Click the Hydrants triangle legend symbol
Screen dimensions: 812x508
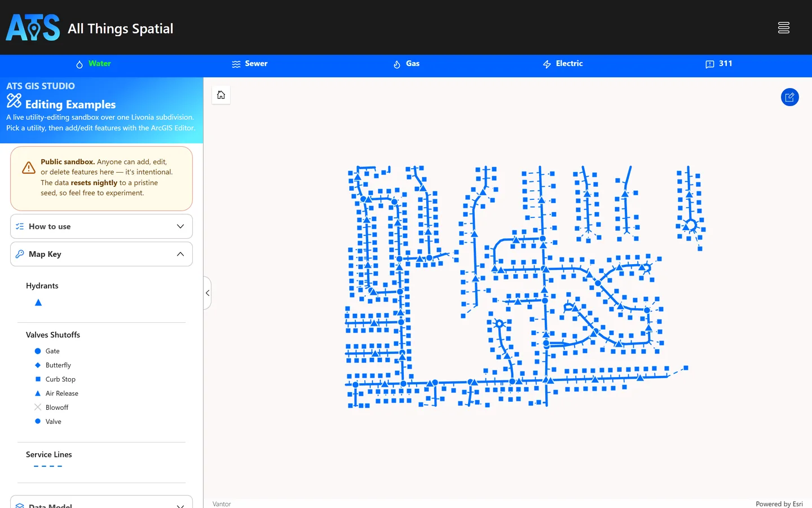click(x=38, y=303)
